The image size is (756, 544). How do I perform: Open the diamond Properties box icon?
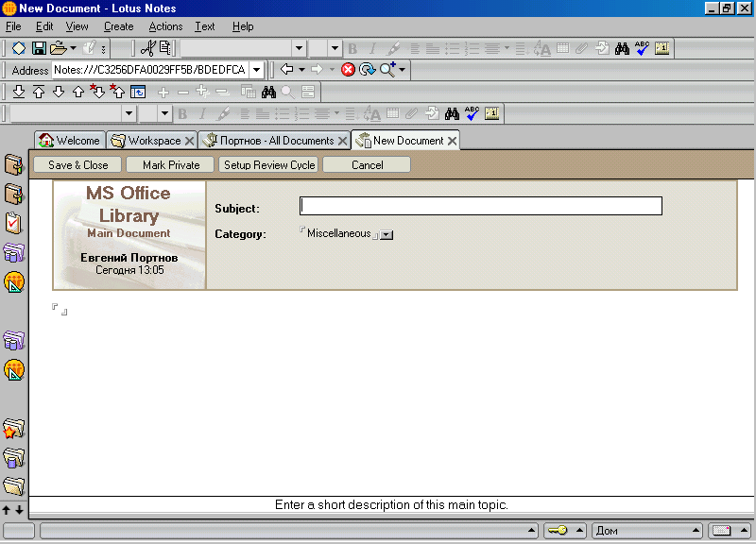(x=18, y=48)
